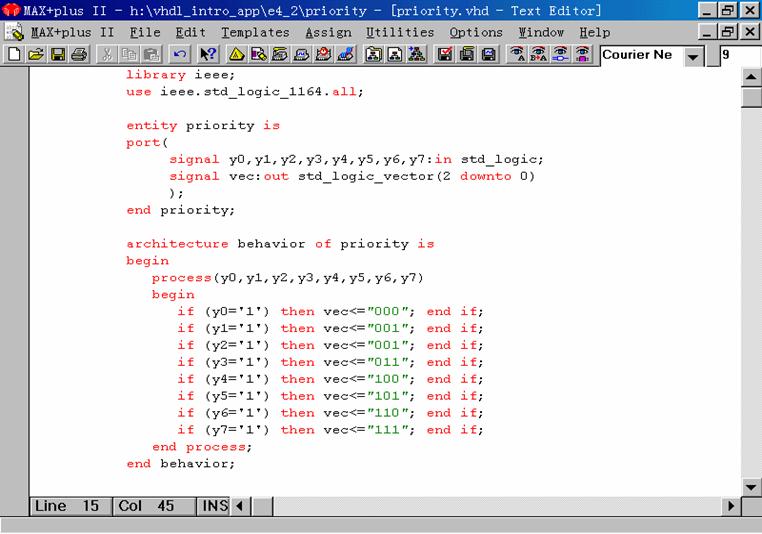Click the Search and Replace eye icon with B-A
The image size is (762, 534).
(538, 54)
